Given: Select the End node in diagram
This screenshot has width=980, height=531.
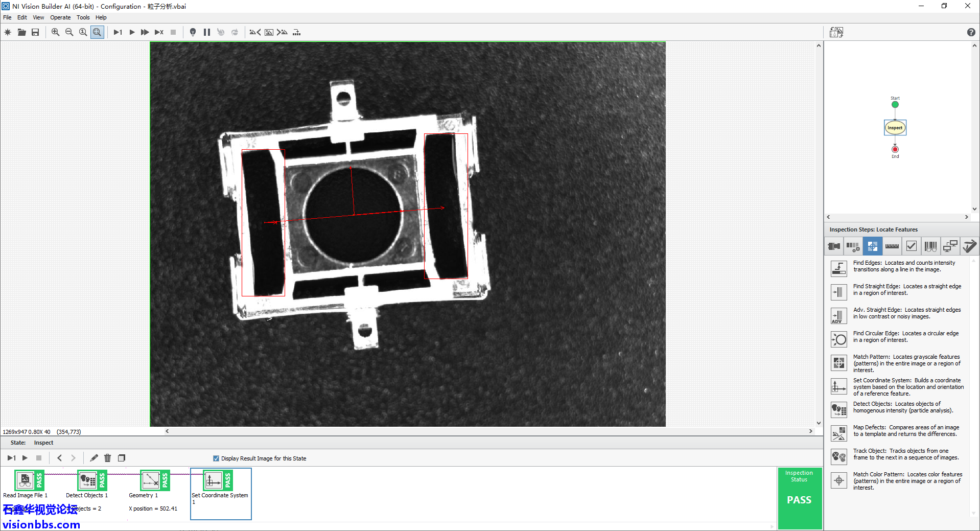Looking at the screenshot, I should point(895,150).
